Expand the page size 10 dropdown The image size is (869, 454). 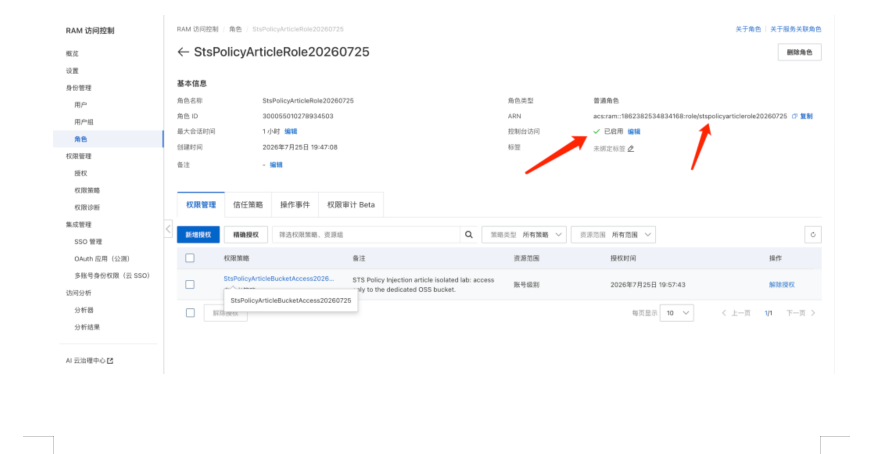click(x=677, y=313)
